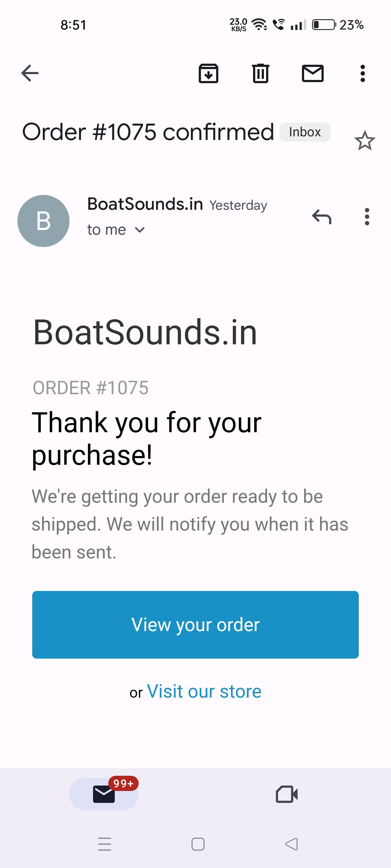This screenshot has height=868, width=391.
Task: Delete the email with trash icon
Action: point(261,73)
